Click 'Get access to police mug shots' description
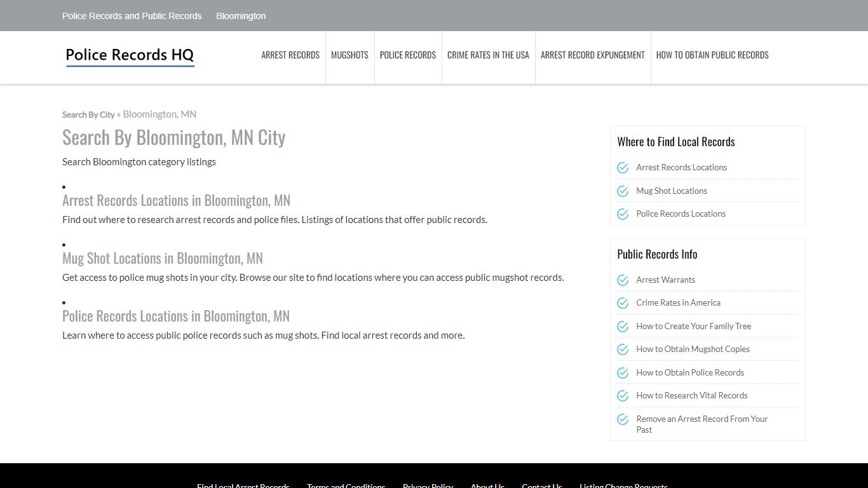Image resolution: width=868 pixels, height=488 pixels. tap(313, 278)
